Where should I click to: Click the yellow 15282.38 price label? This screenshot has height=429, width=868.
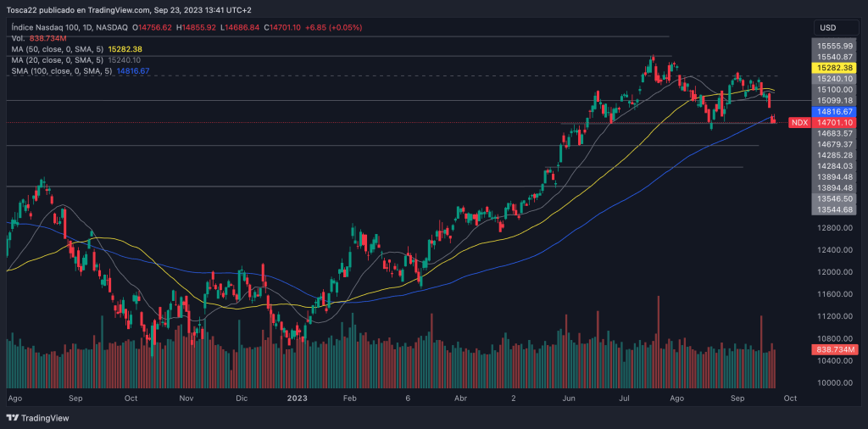[835, 67]
